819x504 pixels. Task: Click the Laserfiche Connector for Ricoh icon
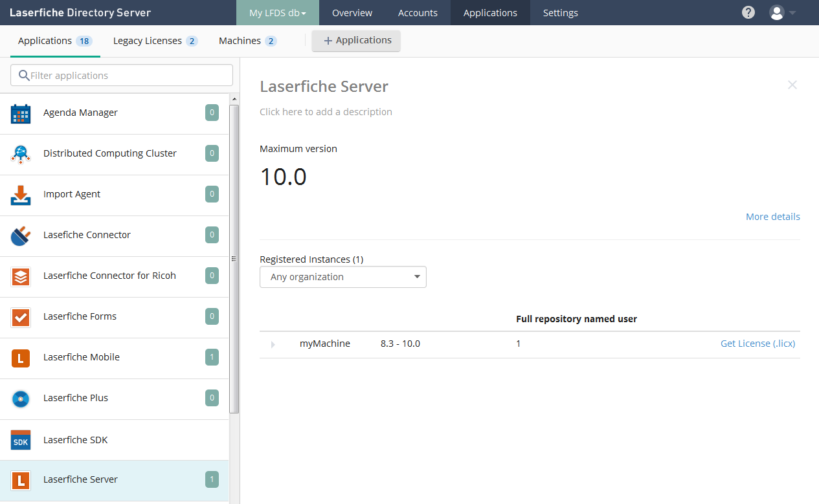pos(21,277)
